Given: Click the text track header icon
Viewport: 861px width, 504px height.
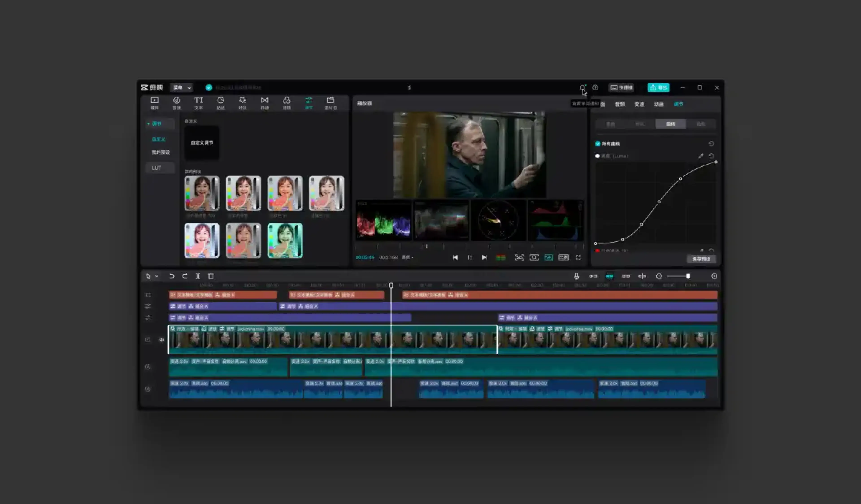Looking at the screenshot, I should coord(148,295).
